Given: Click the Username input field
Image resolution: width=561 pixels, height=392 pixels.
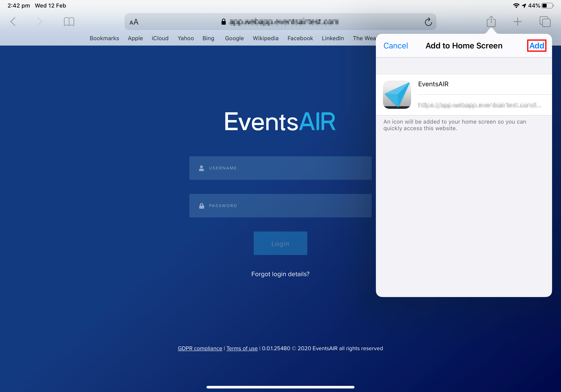Looking at the screenshot, I should 280,168.
